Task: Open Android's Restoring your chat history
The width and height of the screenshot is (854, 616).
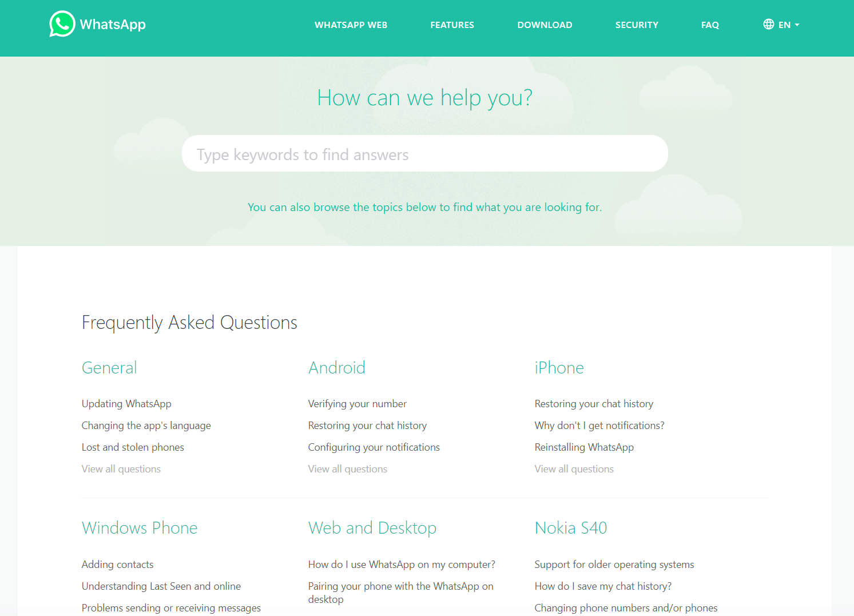Action: click(367, 426)
